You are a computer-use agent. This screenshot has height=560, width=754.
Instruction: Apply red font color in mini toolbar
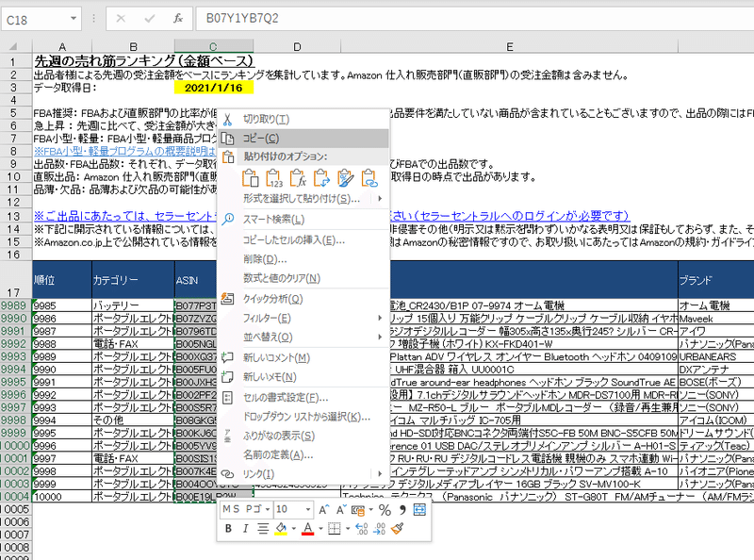(x=308, y=529)
